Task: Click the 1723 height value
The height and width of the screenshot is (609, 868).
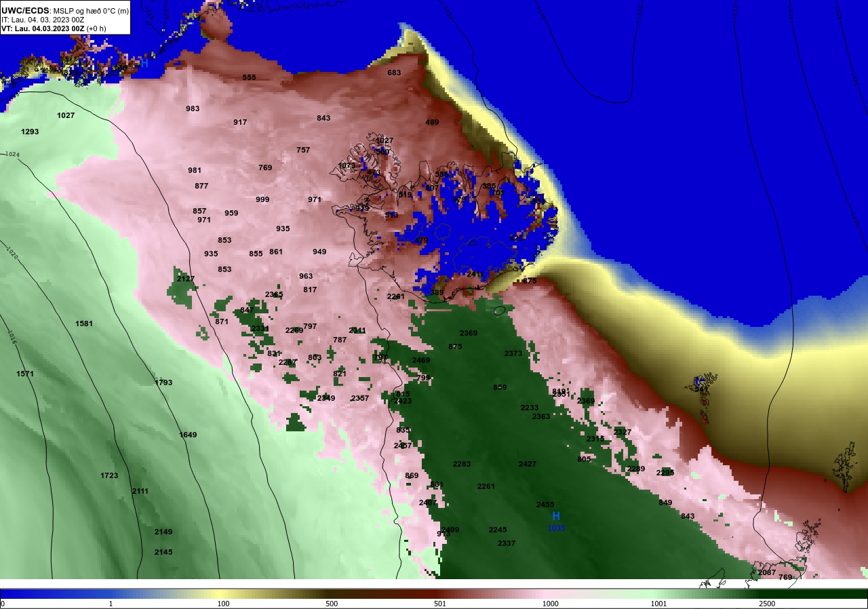Action: pyautogui.click(x=109, y=475)
